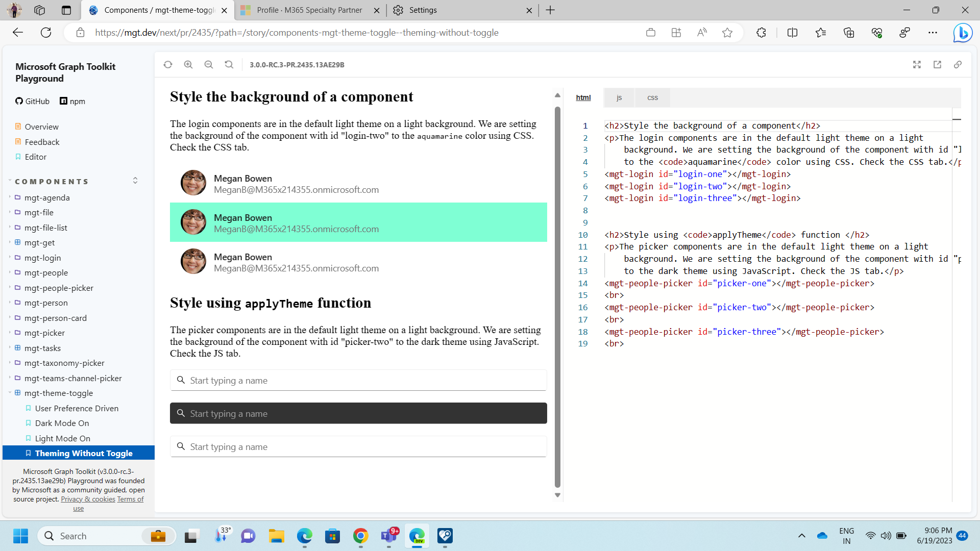Click the scrollbar down arrow
This screenshot has width=980, height=551.
pos(557,494)
